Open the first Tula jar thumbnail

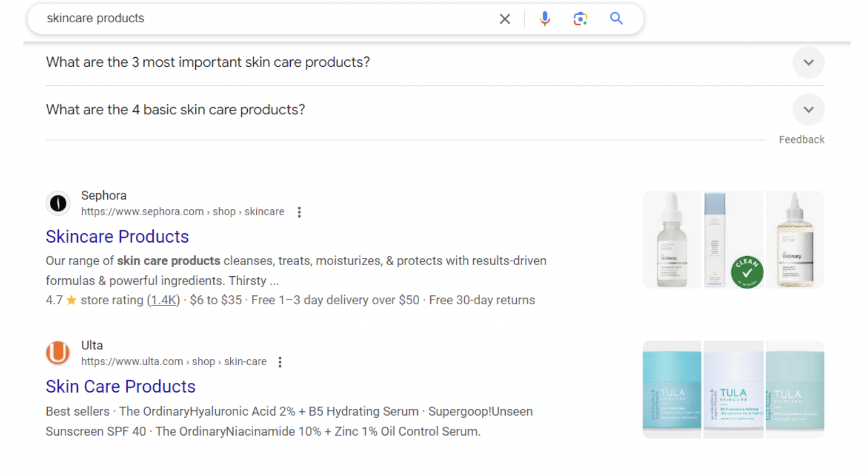pyautogui.click(x=672, y=390)
